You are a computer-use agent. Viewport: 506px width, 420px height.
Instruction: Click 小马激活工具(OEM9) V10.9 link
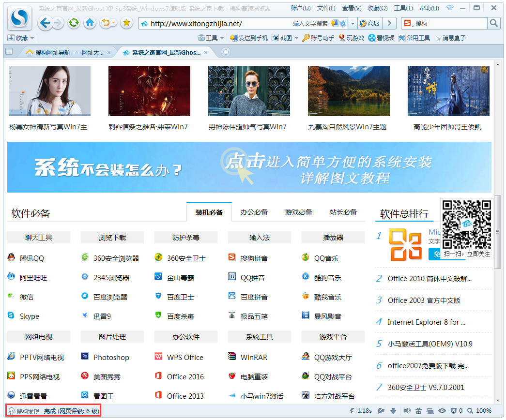[430, 344]
